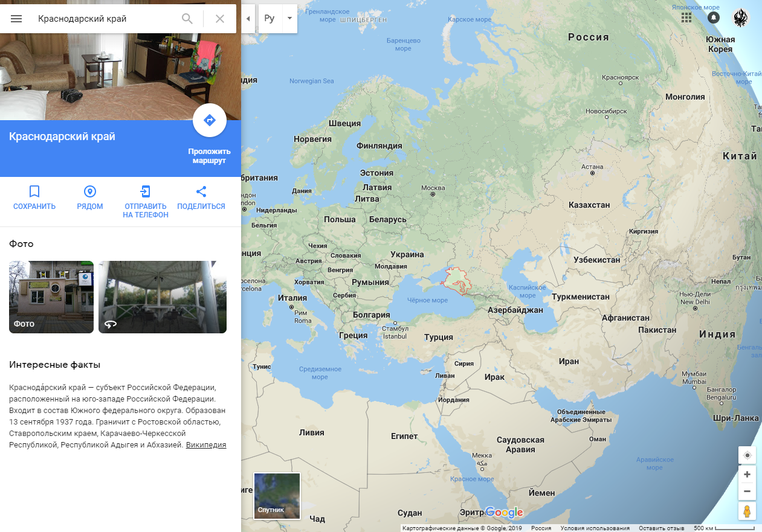The height and width of the screenshot is (532, 762).
Task: Show my location on the map
Action: click(x=747, y=455)
